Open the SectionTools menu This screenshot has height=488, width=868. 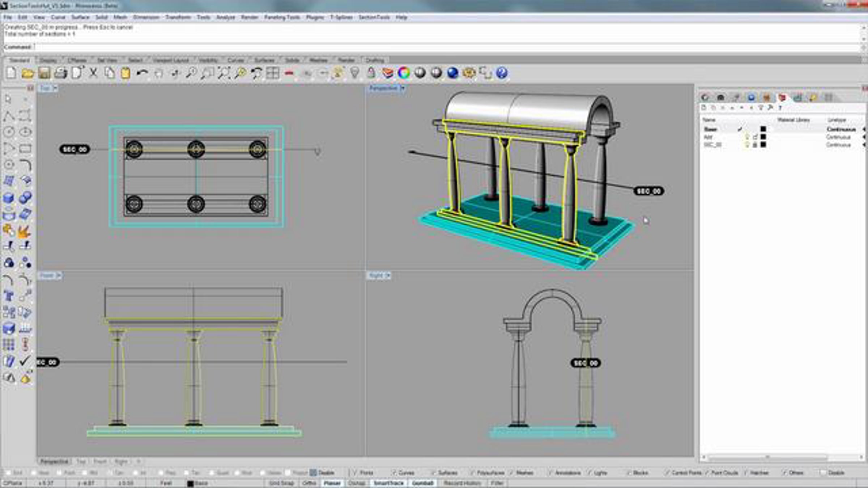click(x=374, y=17)
